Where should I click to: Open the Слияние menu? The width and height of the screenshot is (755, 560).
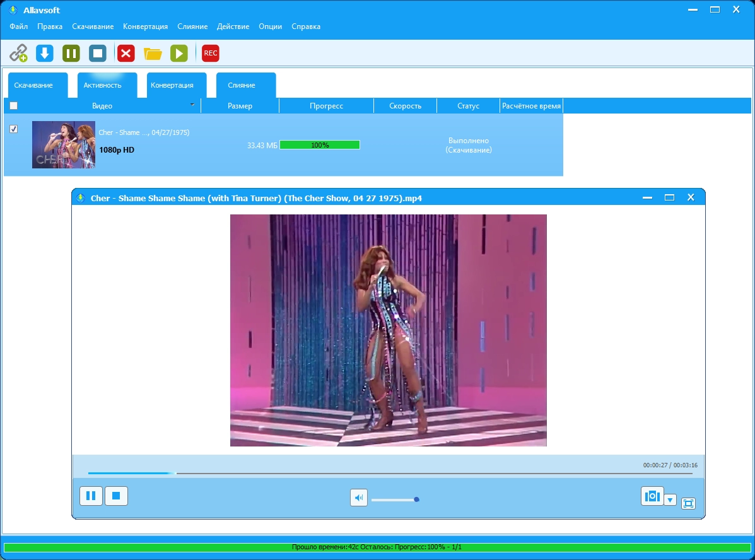click(192, 26)
